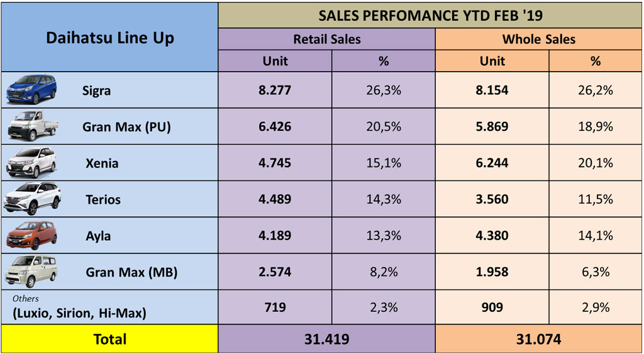Image resolution: width=644 pixels, height=354 pixels.
Task: Select the Sales Performance YTD Feb '19 title
Action: point(430,14)
